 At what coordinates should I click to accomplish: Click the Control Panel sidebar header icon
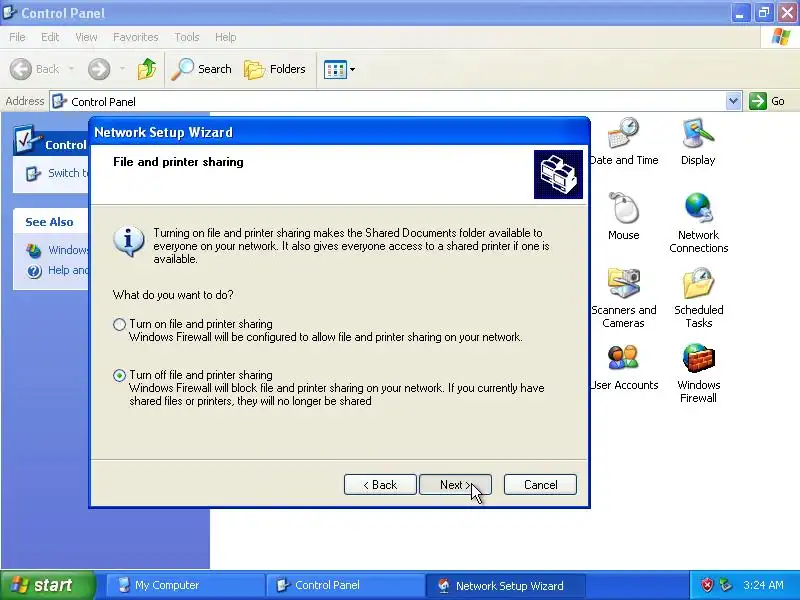coord(28,139)
